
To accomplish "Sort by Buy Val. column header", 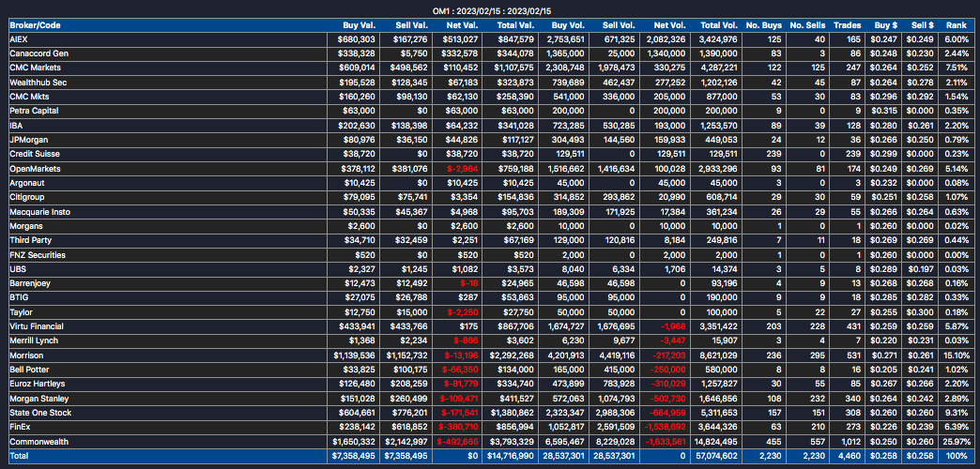I will pyautogui.click(x=359, y=25).
